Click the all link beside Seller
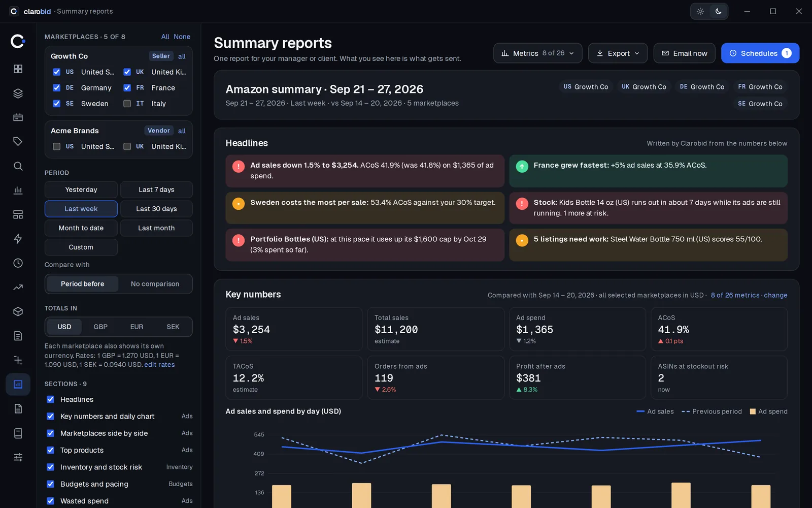 tap(182, 56)
